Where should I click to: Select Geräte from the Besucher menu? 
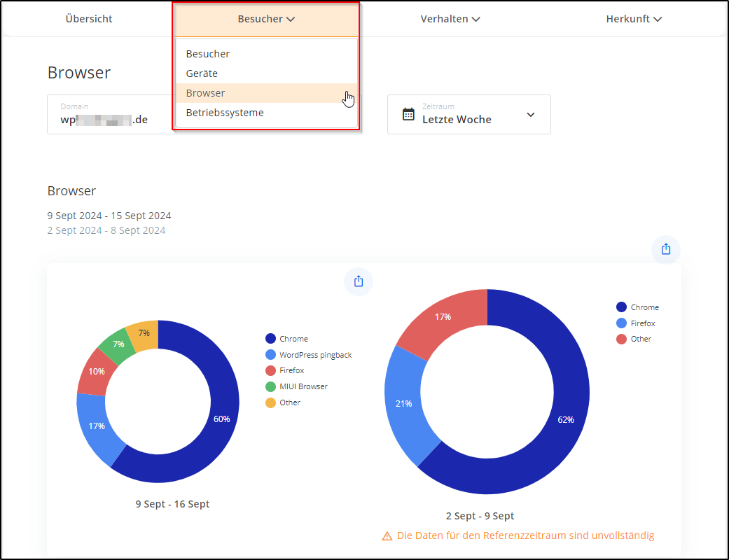[x=202, y=73]
